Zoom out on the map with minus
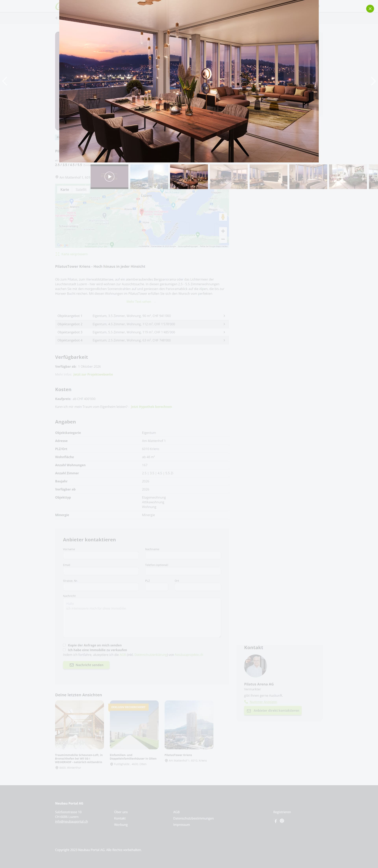The image size is (378, 868). tap(223, 239)
